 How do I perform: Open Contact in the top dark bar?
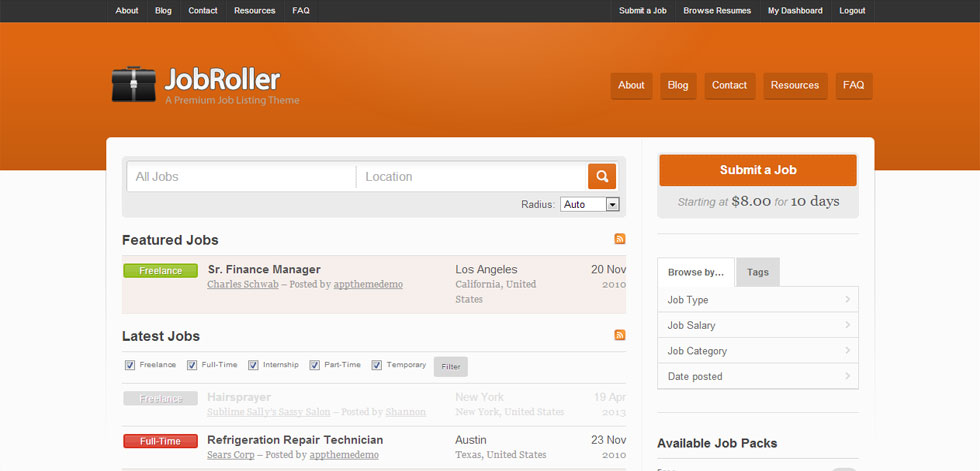203,11
